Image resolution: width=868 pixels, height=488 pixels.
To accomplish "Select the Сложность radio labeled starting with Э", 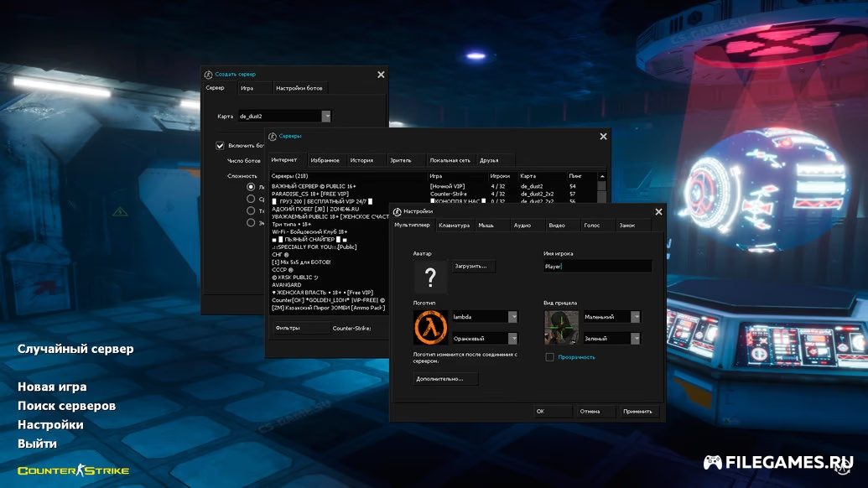I will point(251,222).
